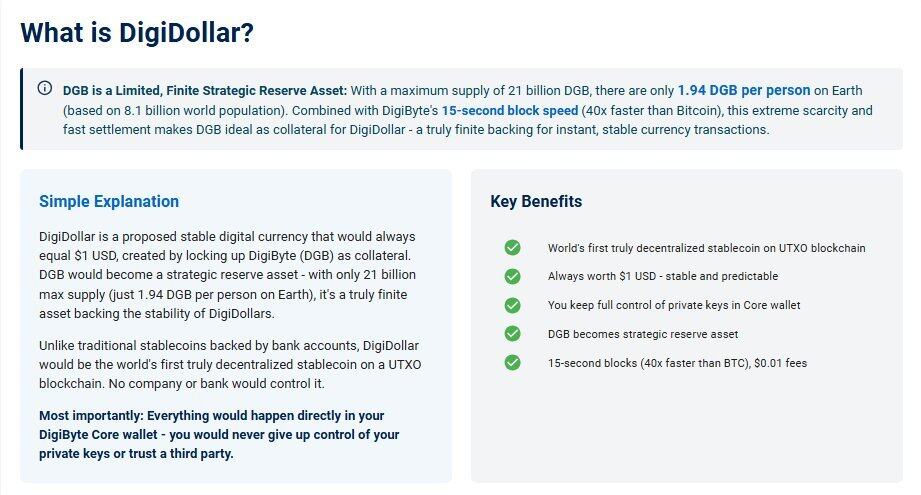Click the 'Key Benefits' heading
The image size is (921, 495).
[536, 201]
